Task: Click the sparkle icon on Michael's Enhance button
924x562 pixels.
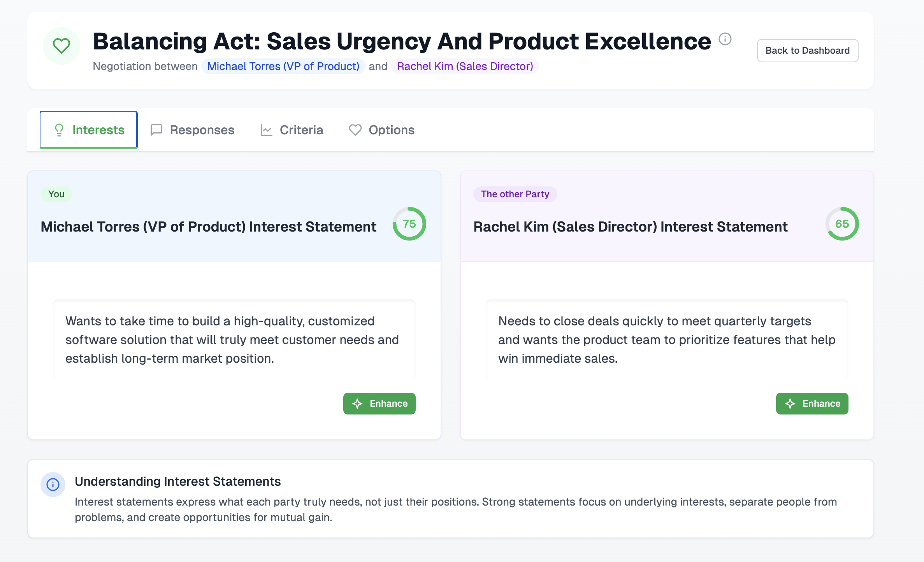Action: pos(357,404)
